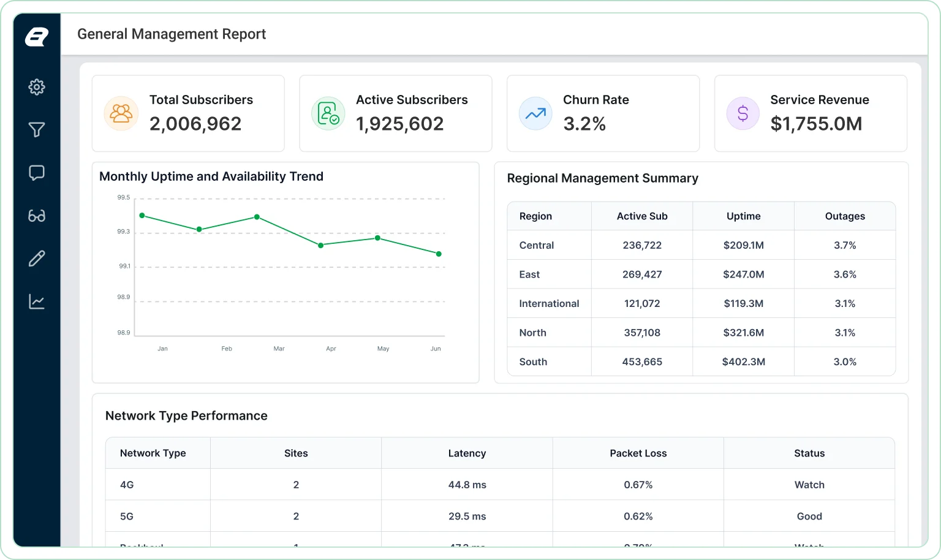Click the Active Subscribers user-check icon
This screenshot has width=941, height=560.
328,113
